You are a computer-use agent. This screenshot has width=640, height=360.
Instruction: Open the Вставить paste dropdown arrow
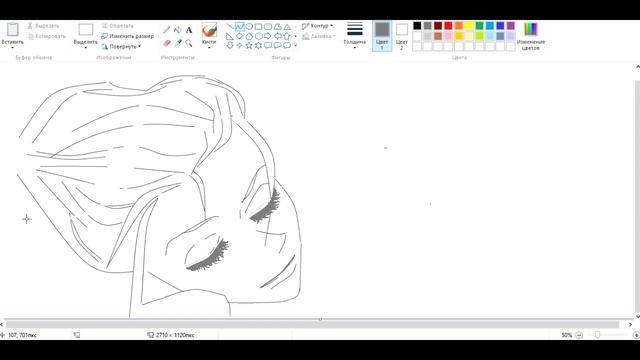[x=12, y=48]
